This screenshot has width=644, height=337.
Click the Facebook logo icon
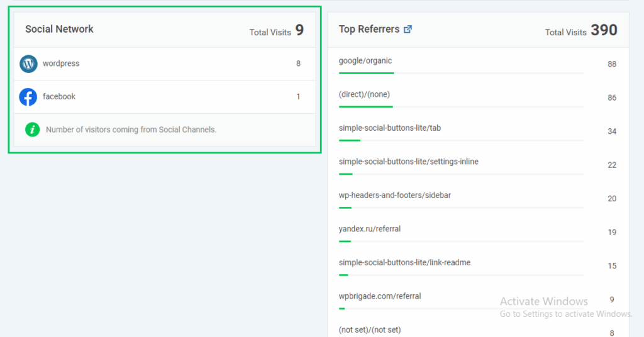tap(28, 97)
